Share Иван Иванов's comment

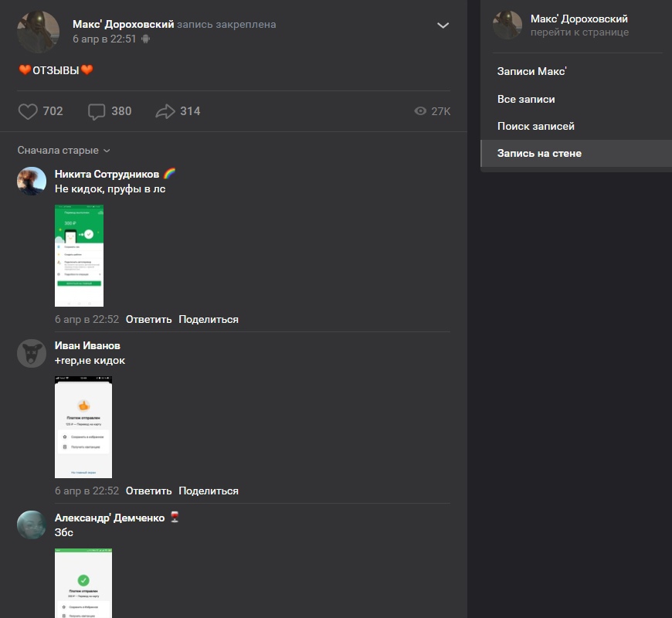tap(209, 491)
